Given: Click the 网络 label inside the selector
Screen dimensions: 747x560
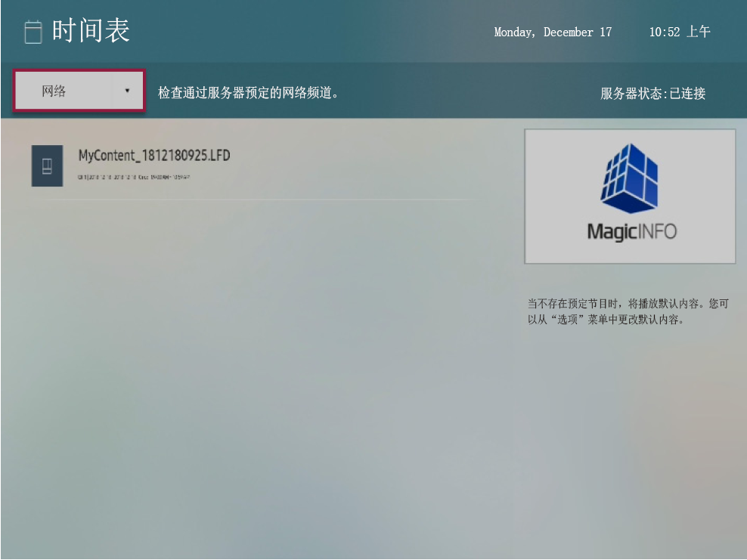Looking at the screenshot, I should click(54, 91).
